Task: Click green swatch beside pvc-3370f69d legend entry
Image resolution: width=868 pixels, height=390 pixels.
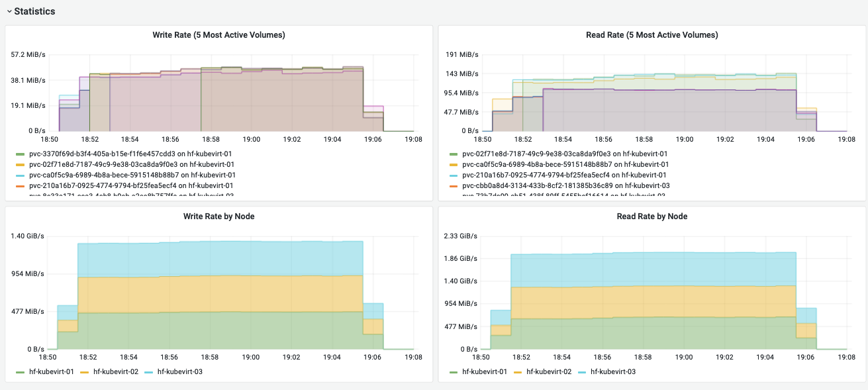Action: click(21, 154)
